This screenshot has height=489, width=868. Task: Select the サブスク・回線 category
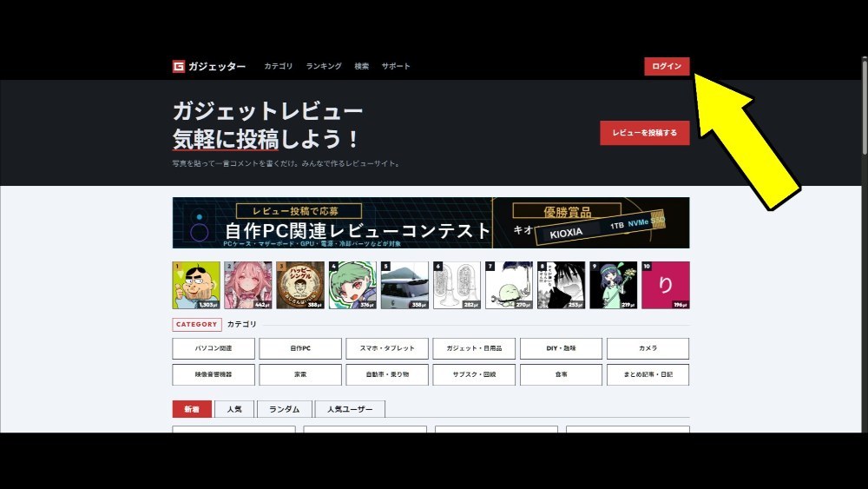tap(474, 374)
